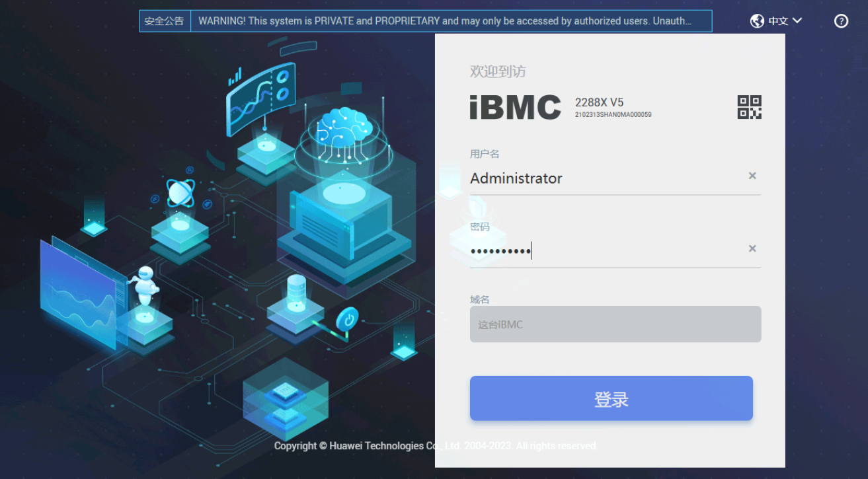This screenshot has height=479, width=868.
Task: Click the 安全公告 security notice label
Action: [x=165, y=21]
